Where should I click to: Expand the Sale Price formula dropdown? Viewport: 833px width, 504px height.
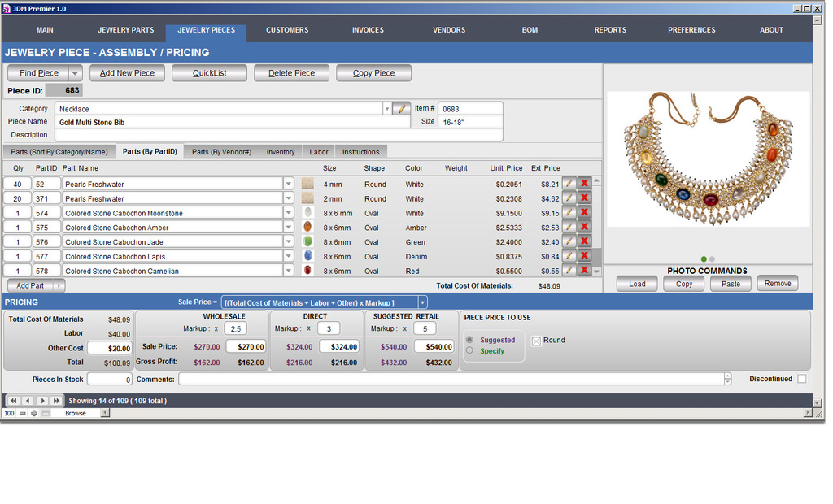coord(422,302)
